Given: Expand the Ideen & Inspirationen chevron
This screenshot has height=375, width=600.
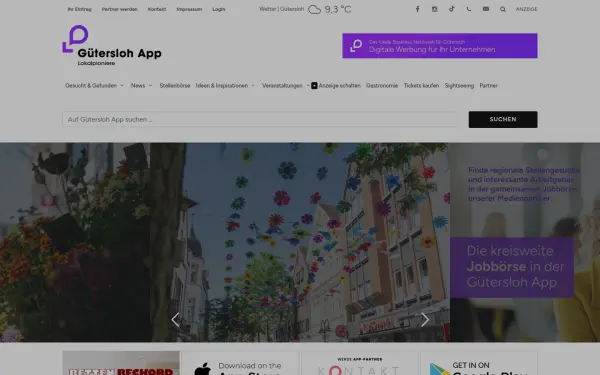Looking at the screenshot, I should (x=253, y=85).
